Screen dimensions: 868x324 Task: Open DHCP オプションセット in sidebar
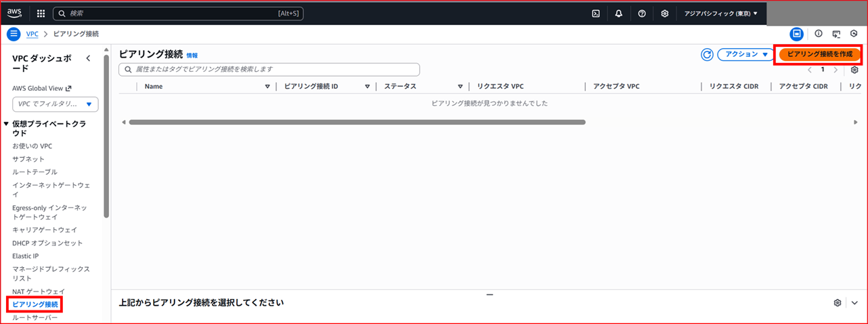(x=47, y=243)
